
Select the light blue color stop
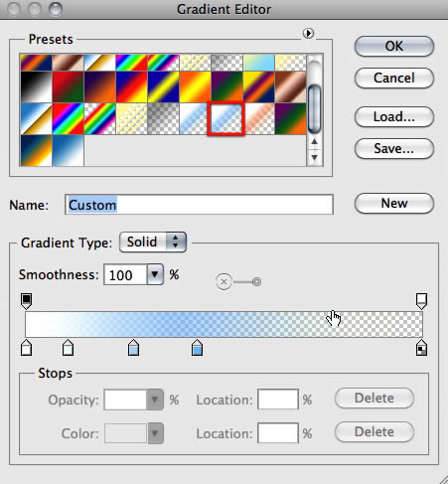(133, 348)
